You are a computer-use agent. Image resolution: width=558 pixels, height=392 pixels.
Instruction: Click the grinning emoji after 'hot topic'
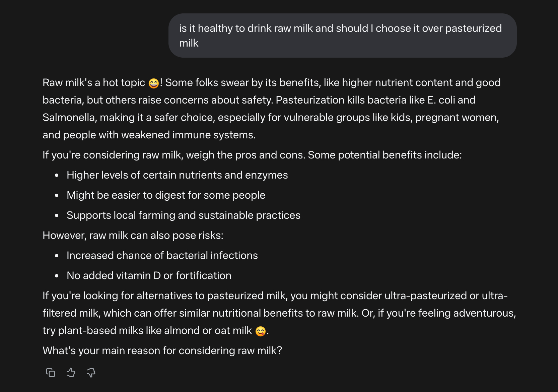click(x=154, y=83)
